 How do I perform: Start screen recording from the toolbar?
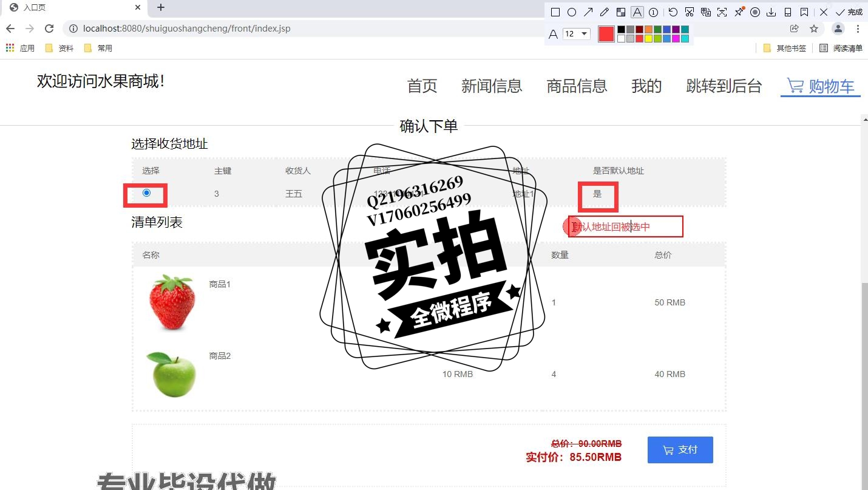click(755, 12)
